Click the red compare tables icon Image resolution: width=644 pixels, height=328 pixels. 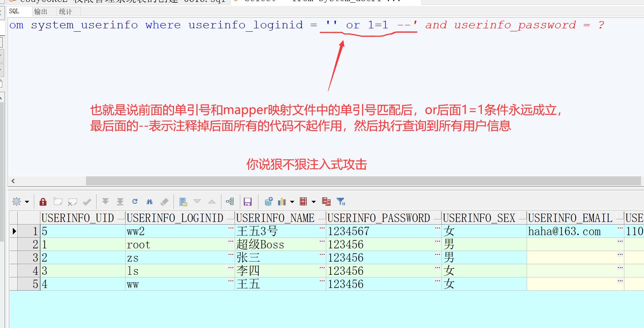[326, 202]
